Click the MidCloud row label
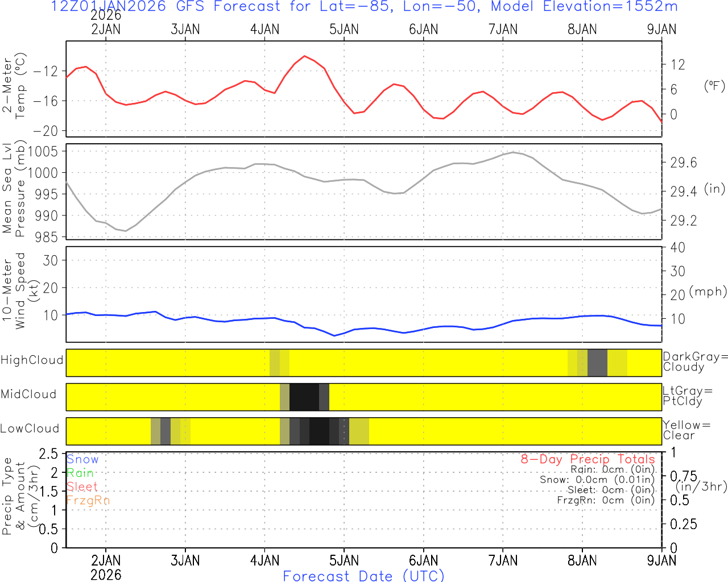This screenshot has height=582, width=728. point(28,394)
